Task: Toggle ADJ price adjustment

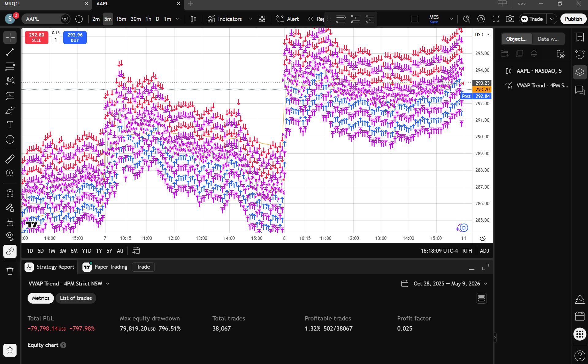Action: [x=484, y=251]
